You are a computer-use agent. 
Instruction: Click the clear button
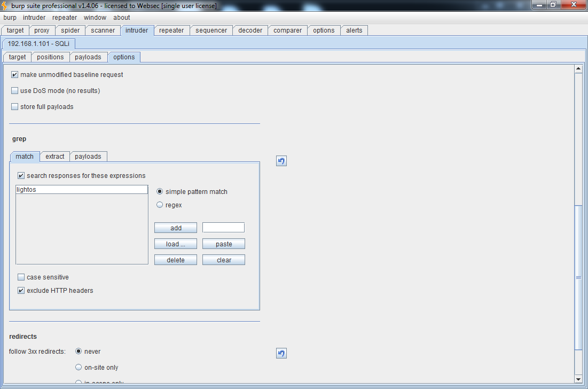coord(224,260)
